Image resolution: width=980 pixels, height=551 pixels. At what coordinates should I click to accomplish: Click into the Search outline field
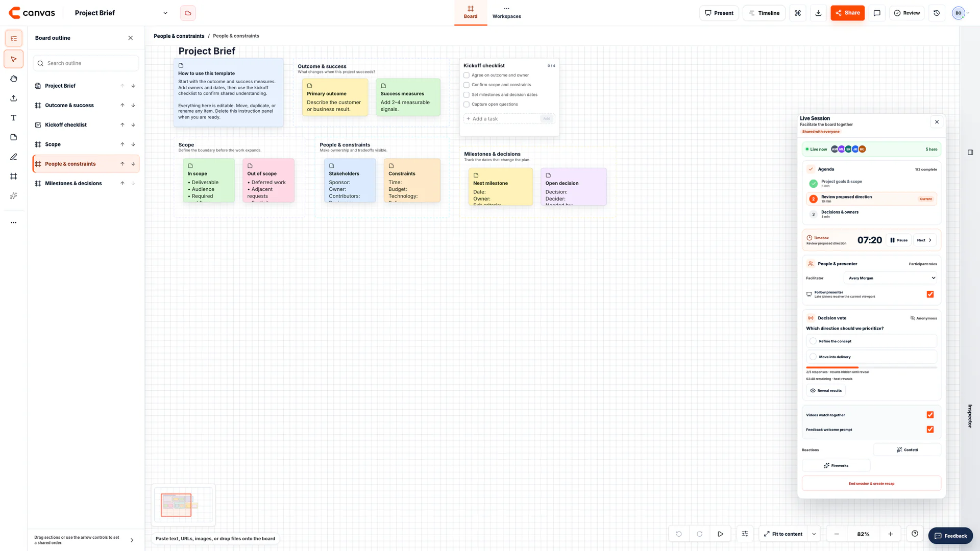(86, 63)
